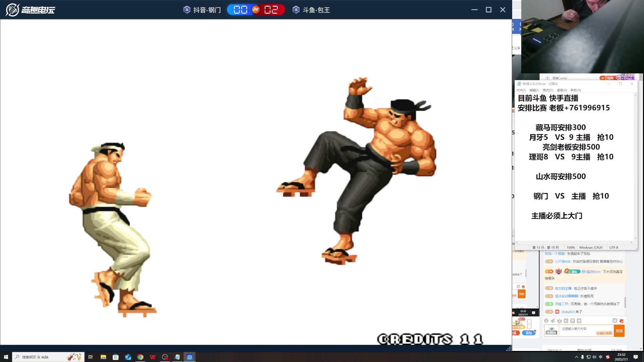The width and height of the screenshot is (644, 362).
Task: Click Notepad line 山水哥安排500
Action: [560, 177]
